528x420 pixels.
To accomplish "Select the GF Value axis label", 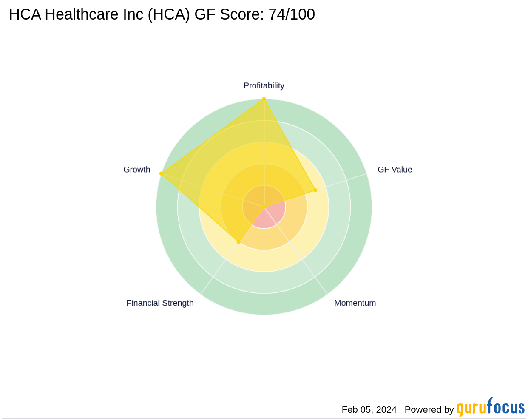I will tap(395, 170).
